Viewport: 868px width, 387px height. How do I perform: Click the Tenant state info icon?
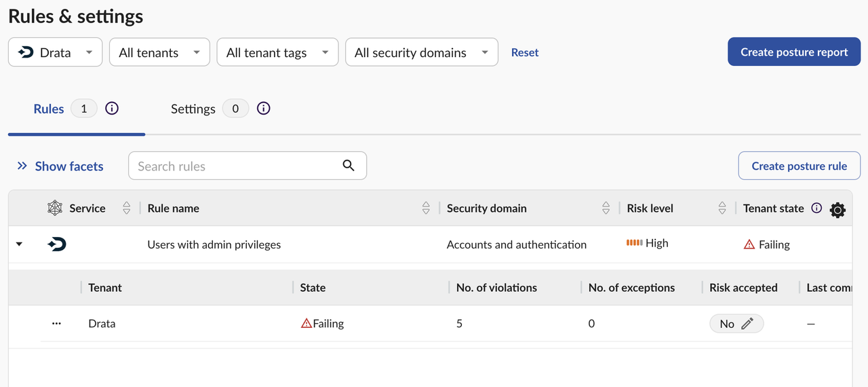(816, 208)
